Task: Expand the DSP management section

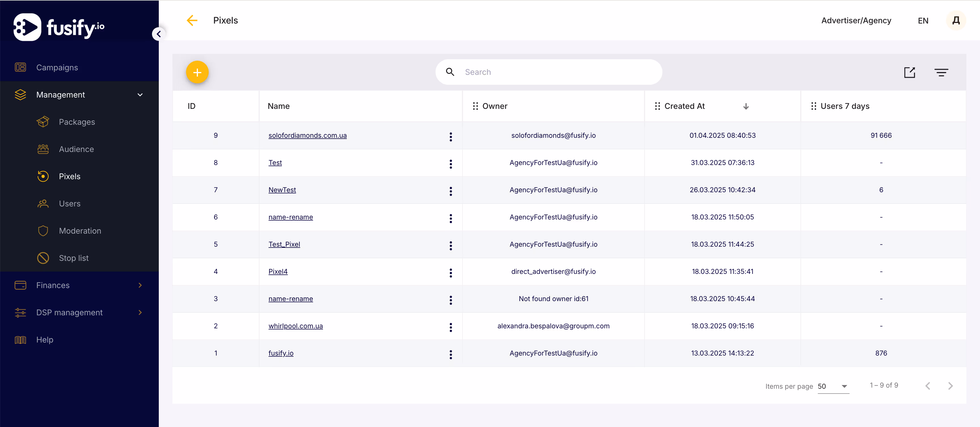Action: (140, 312)
